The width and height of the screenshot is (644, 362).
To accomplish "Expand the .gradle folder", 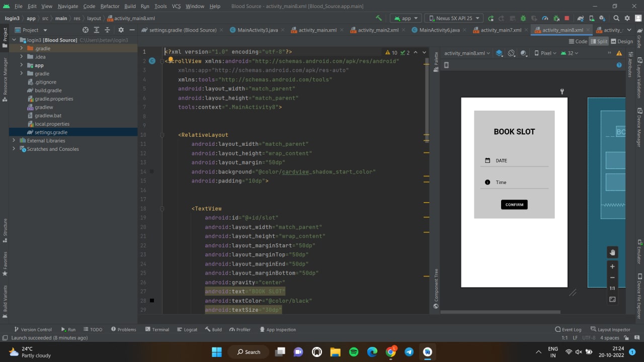I will [21, 48].
